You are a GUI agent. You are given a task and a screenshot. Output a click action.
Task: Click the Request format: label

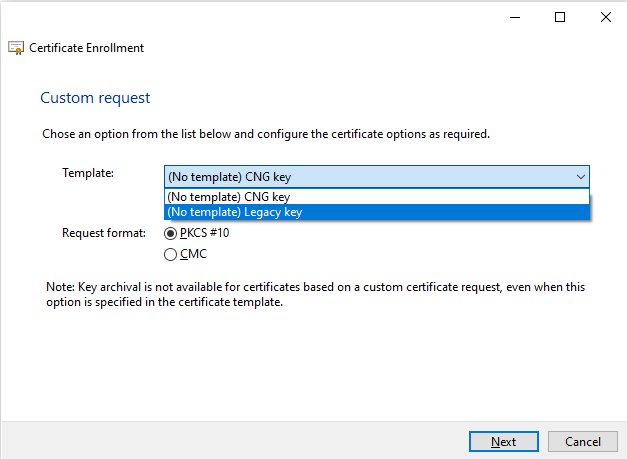tap(104, 233)
